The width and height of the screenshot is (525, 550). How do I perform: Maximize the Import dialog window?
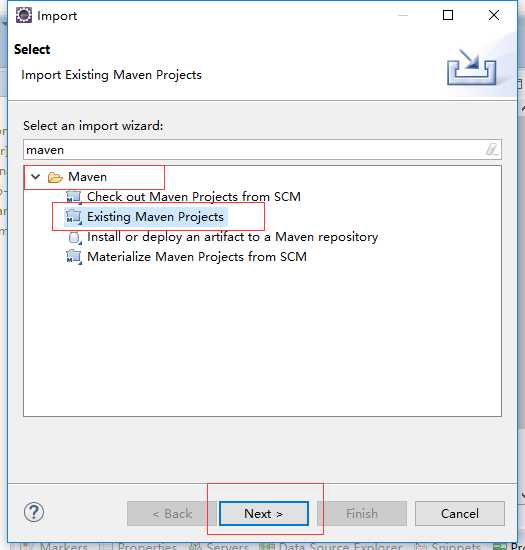447,15
